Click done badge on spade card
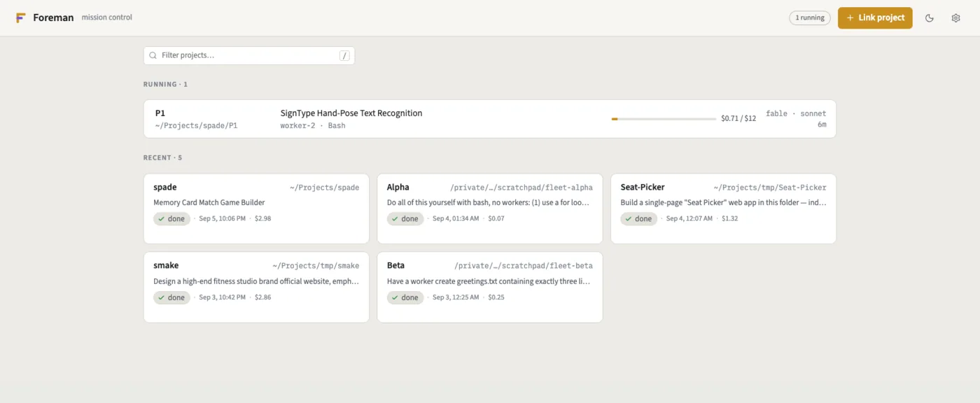This screenshot has width=980, height=403. coord(171,219)
